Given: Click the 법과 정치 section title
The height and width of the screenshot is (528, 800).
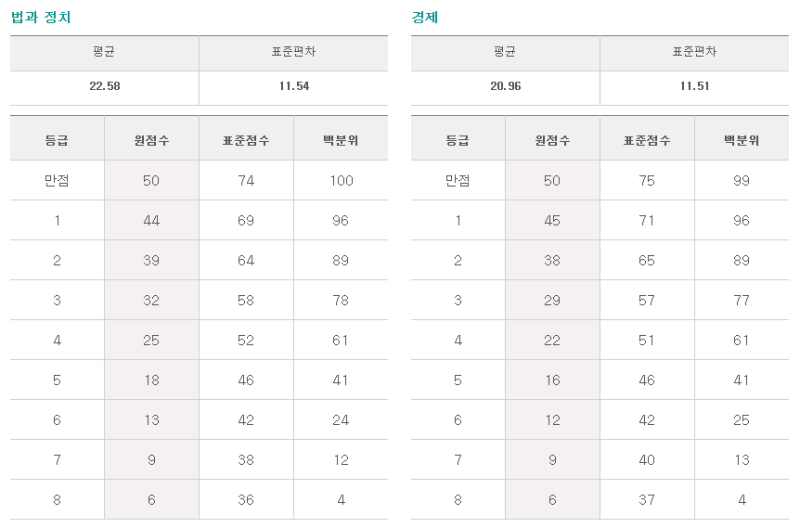Looking at the screenshot, I should (x=41, y=17).
